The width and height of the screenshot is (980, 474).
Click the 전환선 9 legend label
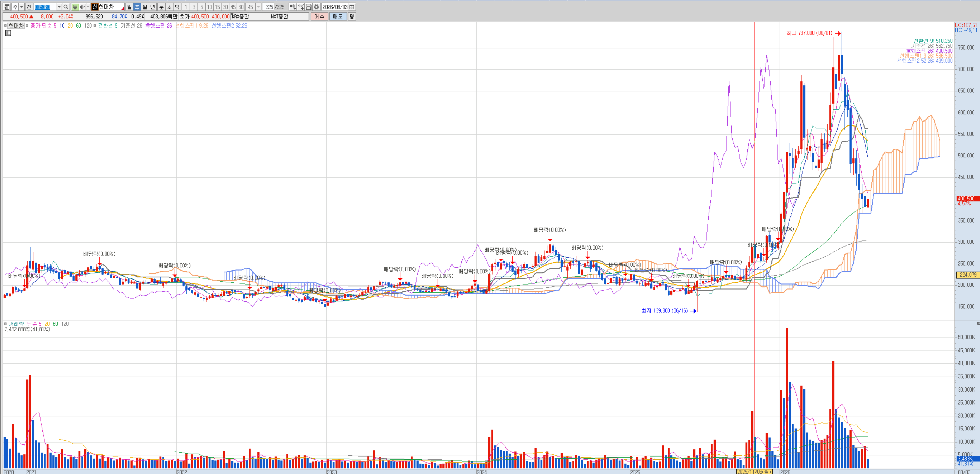(x=108, y=26)
